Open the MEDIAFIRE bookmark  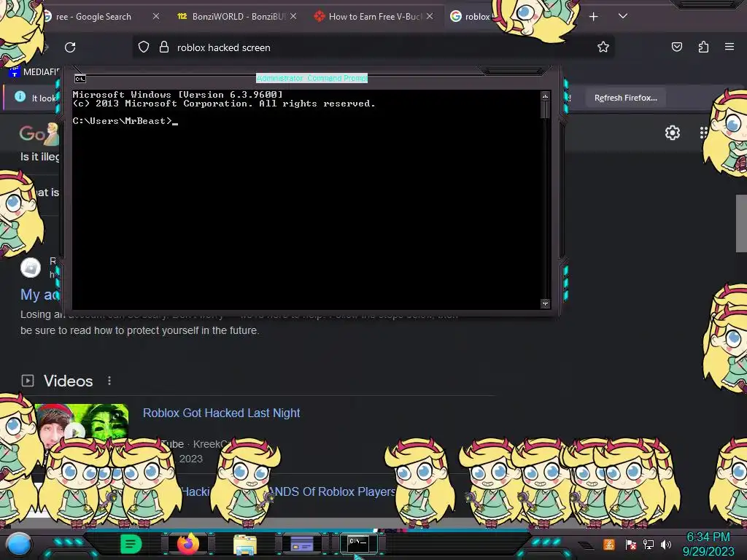click(x=34, y=72)
